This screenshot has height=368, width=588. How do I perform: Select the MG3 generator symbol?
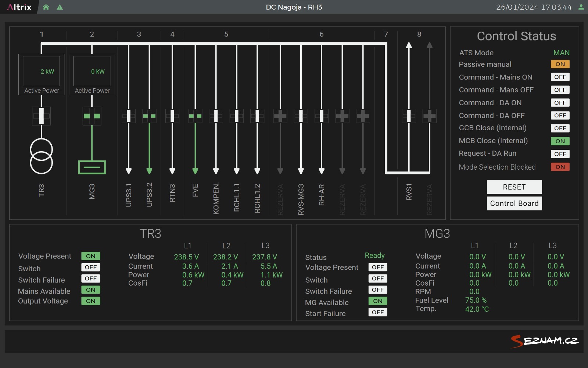92,167
